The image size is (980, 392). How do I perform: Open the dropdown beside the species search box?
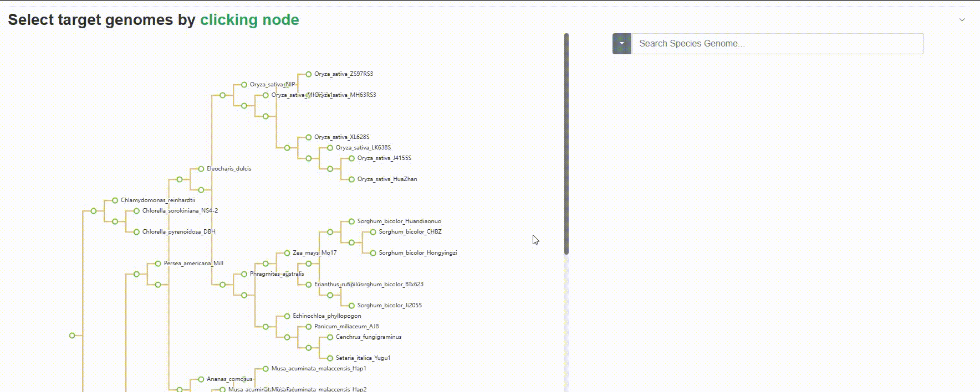[621, 44]
